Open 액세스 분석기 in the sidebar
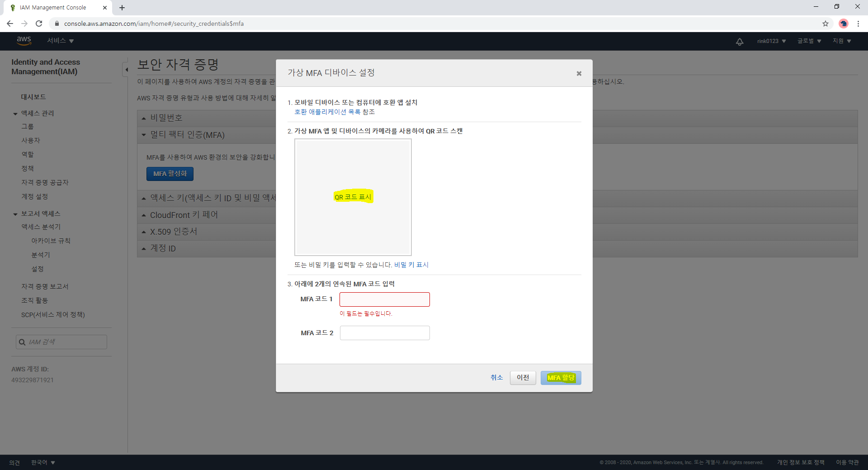Screen dimensions: 868x470 coord(41,227)
